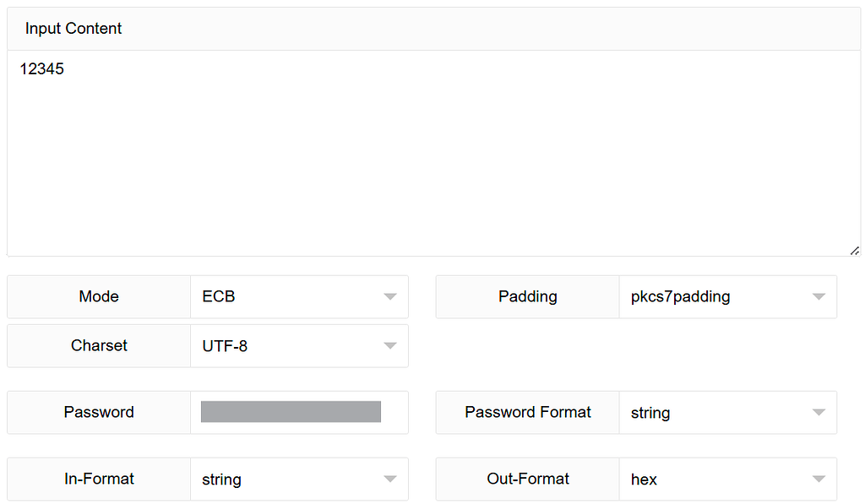Screen dimensions: 865x504
Task: Click the Charset dropdown arrow
Action: click(x=389, y=345)
